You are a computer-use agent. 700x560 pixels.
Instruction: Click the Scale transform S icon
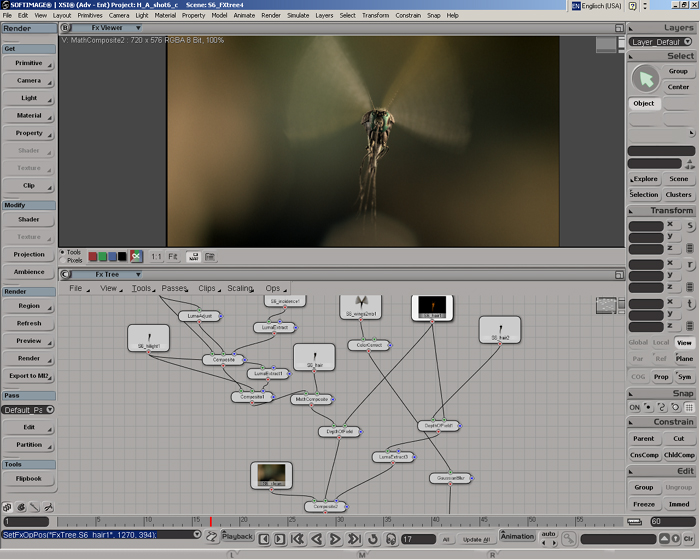click(690, 226)
